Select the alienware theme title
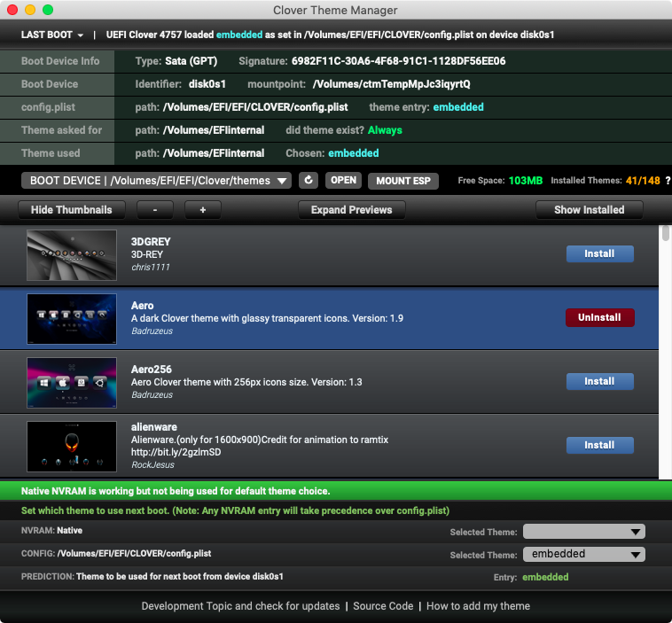 154,427
